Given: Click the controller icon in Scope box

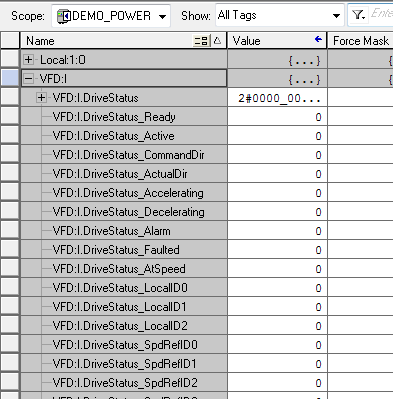Looking at the screenshot, I should click(63, 16).
